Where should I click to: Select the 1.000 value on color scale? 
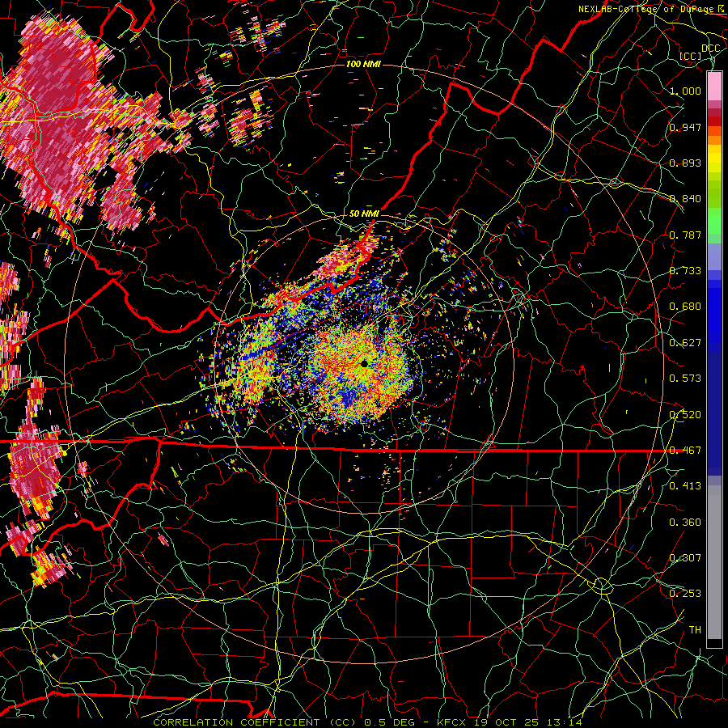[685, 91]
